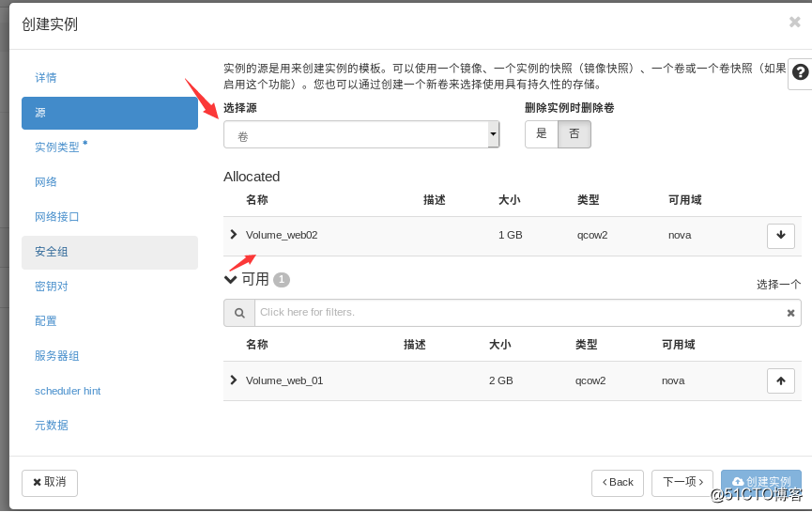The height and width of the screenshot is (512, 812).
Task: Open the 网络 step
Action: coord(46,182)
